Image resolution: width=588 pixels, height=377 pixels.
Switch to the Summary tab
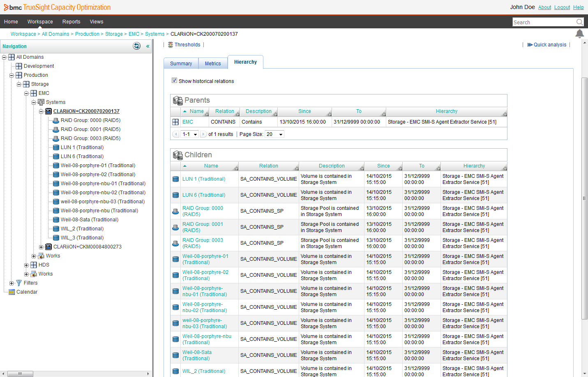pyautogui.click(x=181, y=64)
